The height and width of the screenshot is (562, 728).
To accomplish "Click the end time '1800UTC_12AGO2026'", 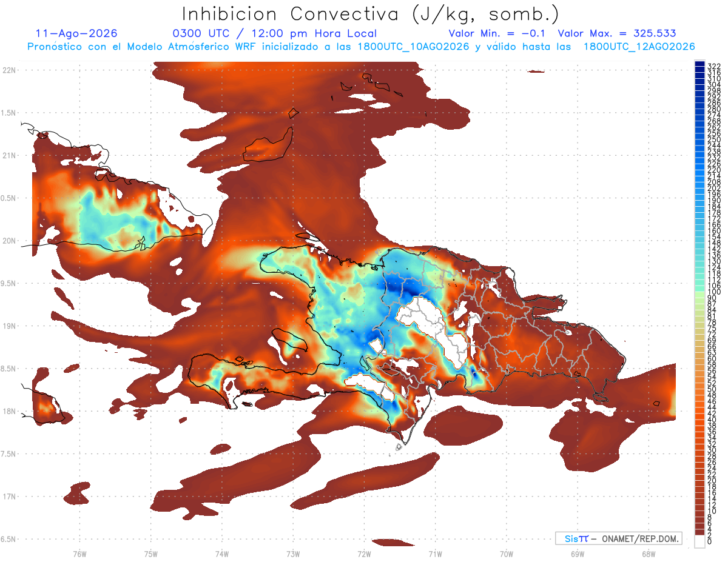I will [639, 47].
